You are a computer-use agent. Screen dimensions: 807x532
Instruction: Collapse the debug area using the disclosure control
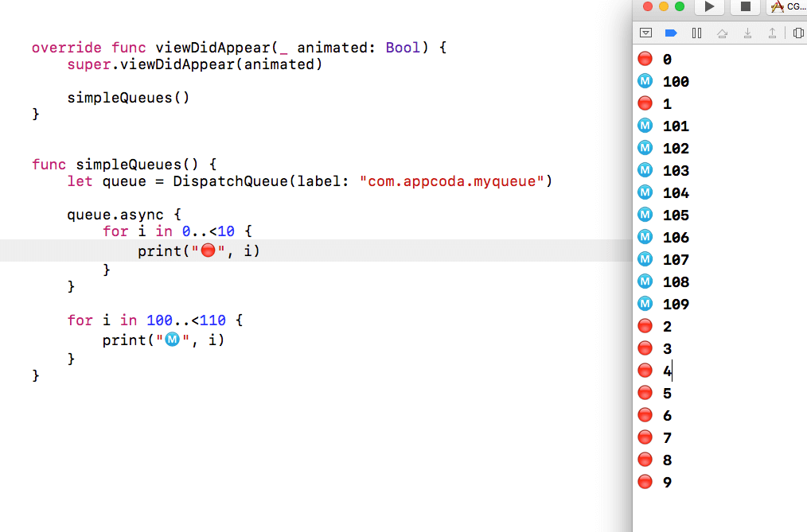(645, 33)
